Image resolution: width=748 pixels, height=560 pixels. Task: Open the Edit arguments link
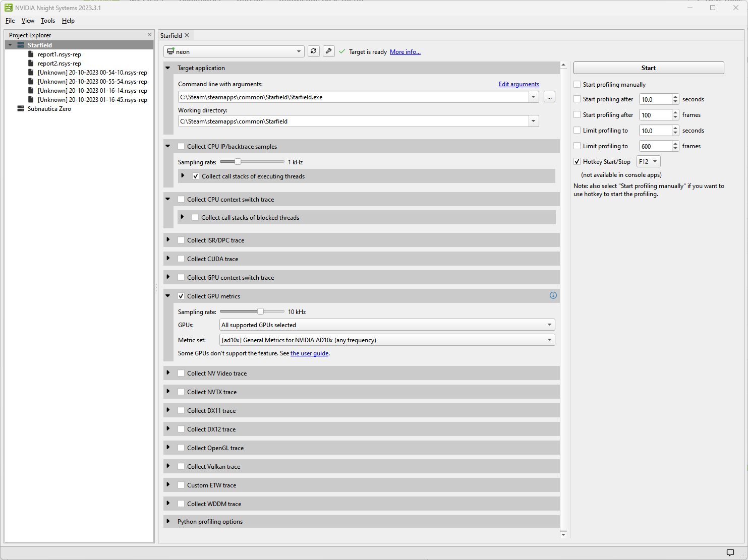pyautogui.click(x=519, y=84)
